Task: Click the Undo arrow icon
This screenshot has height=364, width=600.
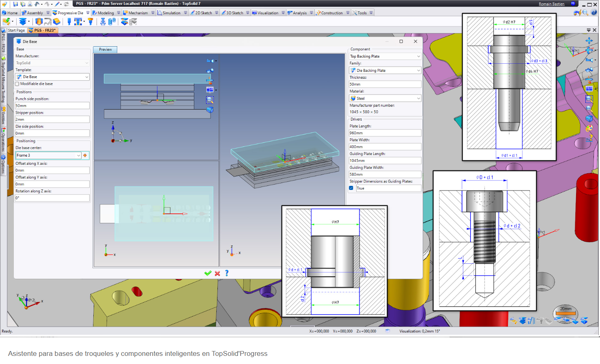Action: click(37, 4)
